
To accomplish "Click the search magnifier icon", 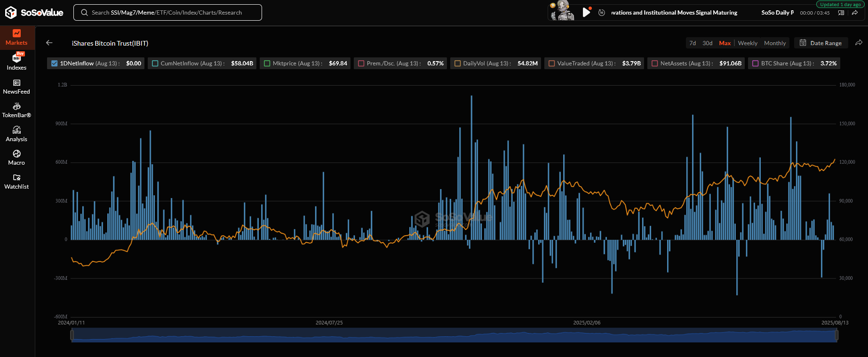I will point(85,13).
